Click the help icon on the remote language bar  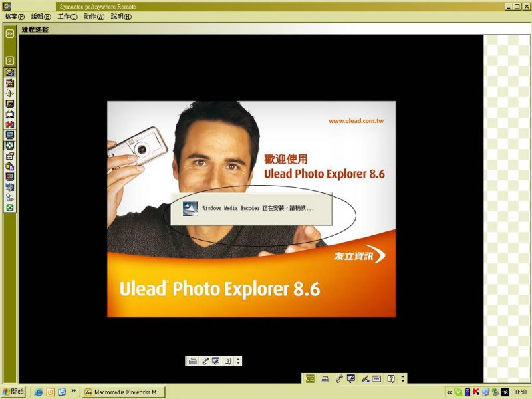(x=228, y=361)
